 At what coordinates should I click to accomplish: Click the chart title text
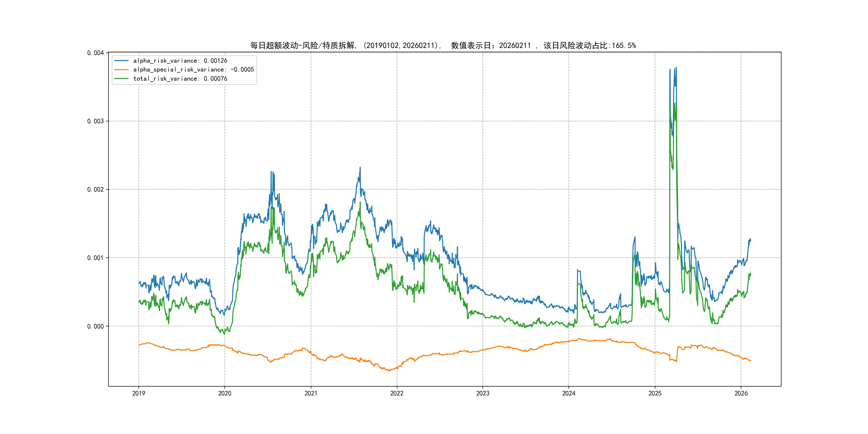pos(443,46)
